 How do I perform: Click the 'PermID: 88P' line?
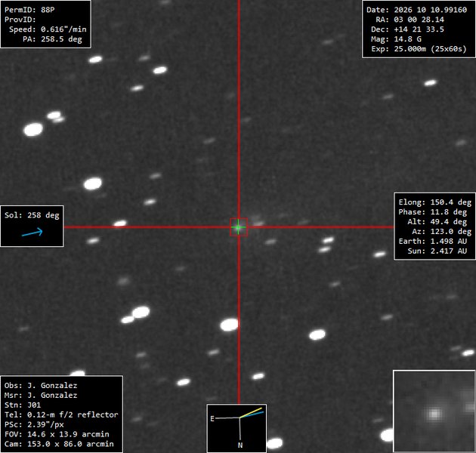[29, 10]
